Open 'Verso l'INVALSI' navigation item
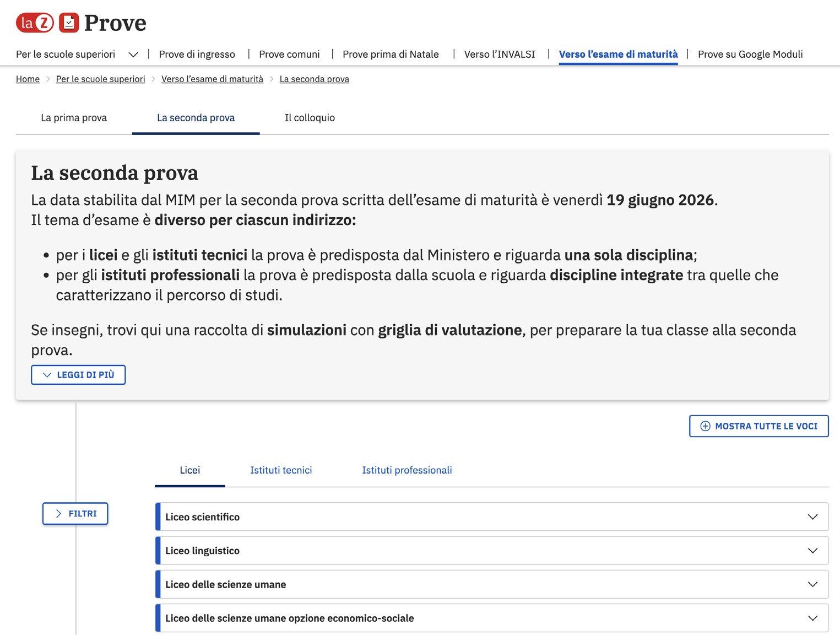 tap(500, 54)
